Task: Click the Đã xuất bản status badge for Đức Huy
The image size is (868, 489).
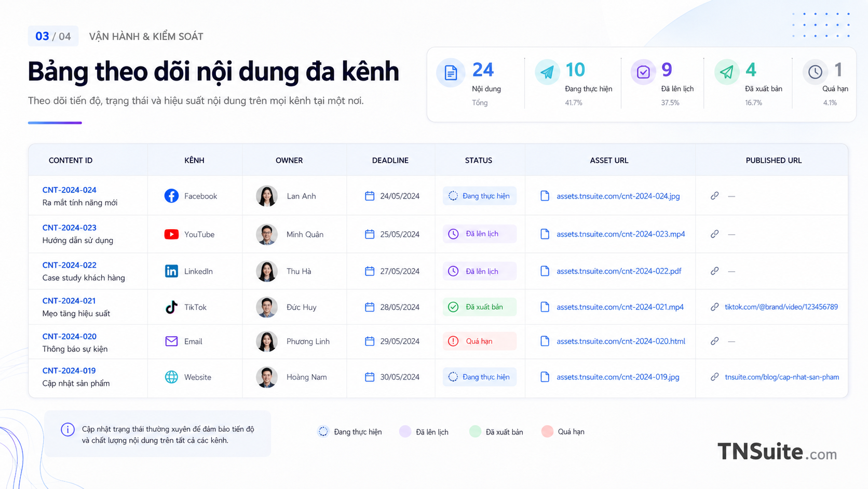Action: click(479, 307)
